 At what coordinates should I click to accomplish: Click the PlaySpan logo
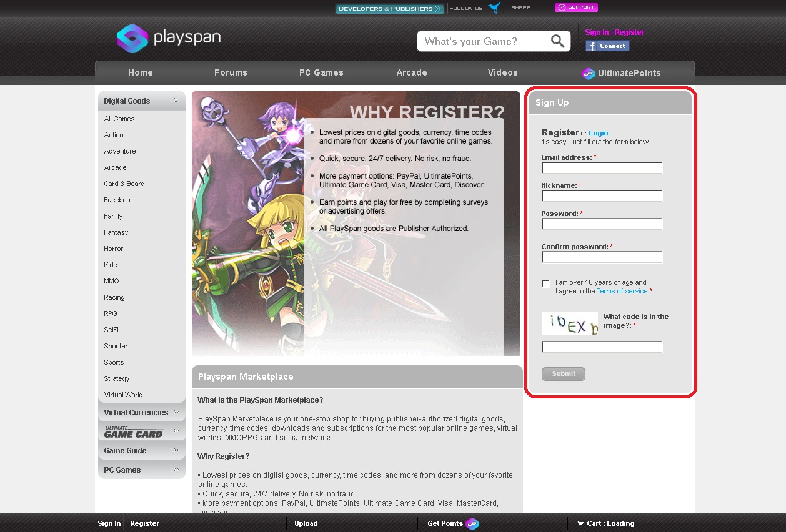169,39
